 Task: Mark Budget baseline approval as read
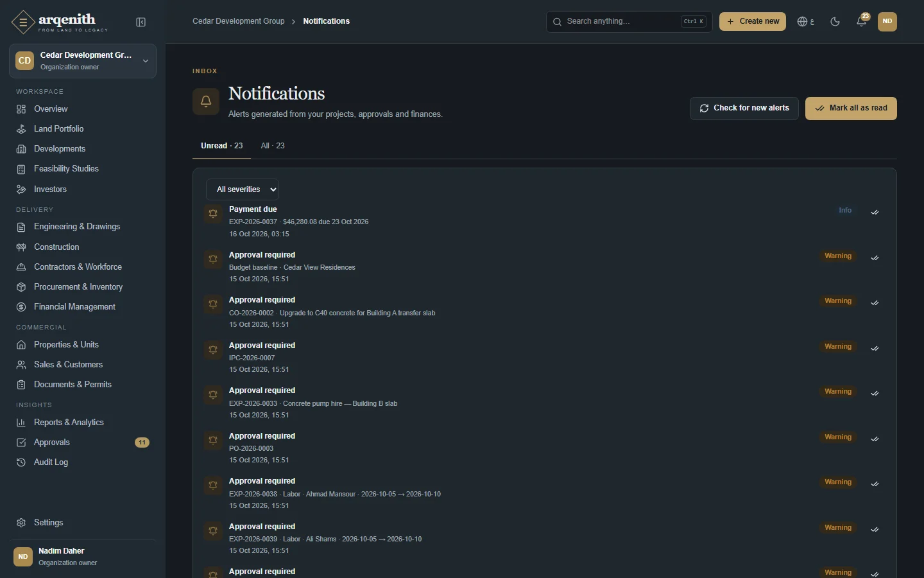(875, 258)
